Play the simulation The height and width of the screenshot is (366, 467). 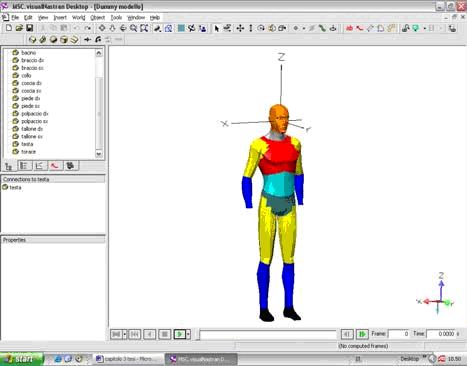(180, 334)
